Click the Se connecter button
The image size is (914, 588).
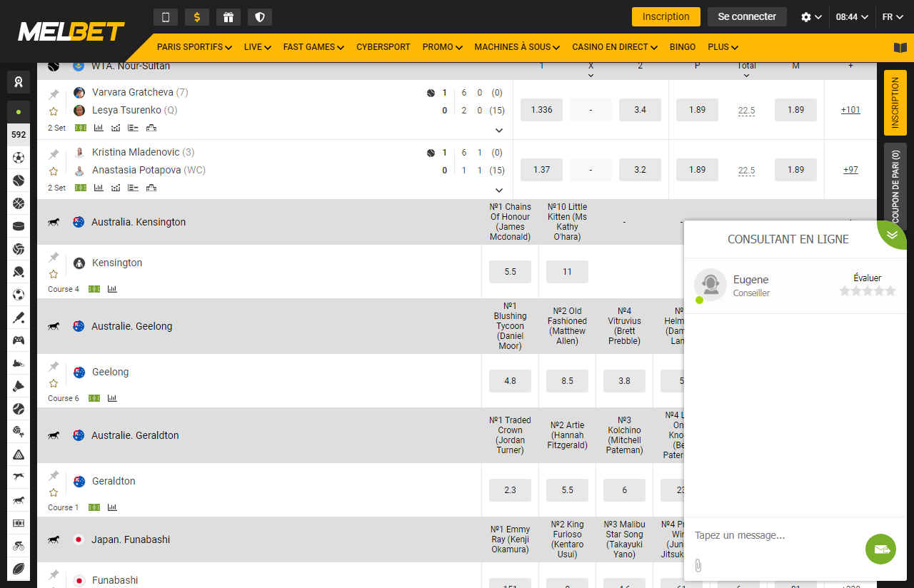(x=747, y=16)
